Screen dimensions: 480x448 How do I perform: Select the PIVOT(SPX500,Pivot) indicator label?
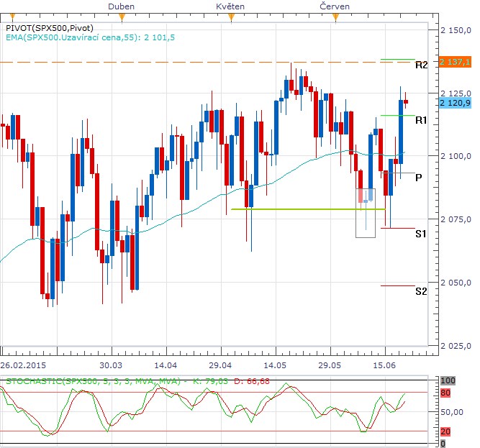[x=50, y=28]
